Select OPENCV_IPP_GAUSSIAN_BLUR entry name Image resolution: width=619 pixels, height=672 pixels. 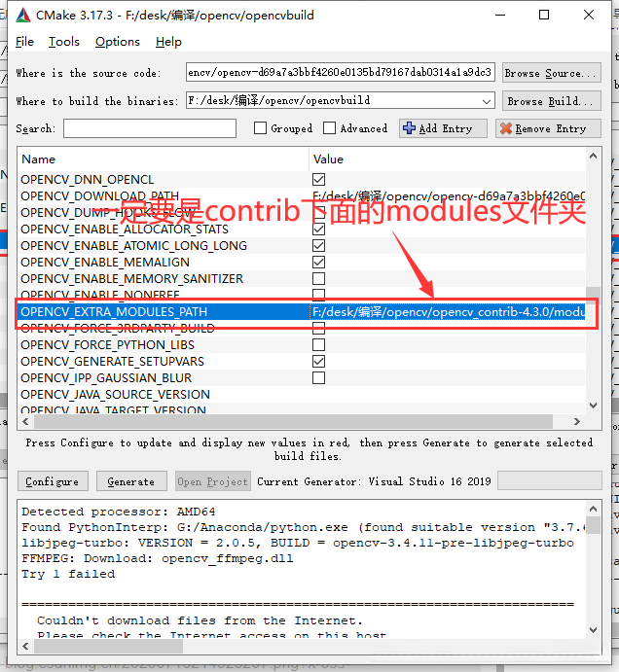106,377
